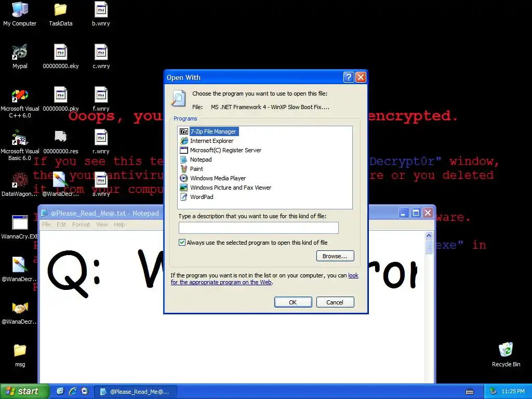The width and height of the screenshot is (532, 399).
Task: Launch Internet Explorer from quick launch
Action: point(73,391)
